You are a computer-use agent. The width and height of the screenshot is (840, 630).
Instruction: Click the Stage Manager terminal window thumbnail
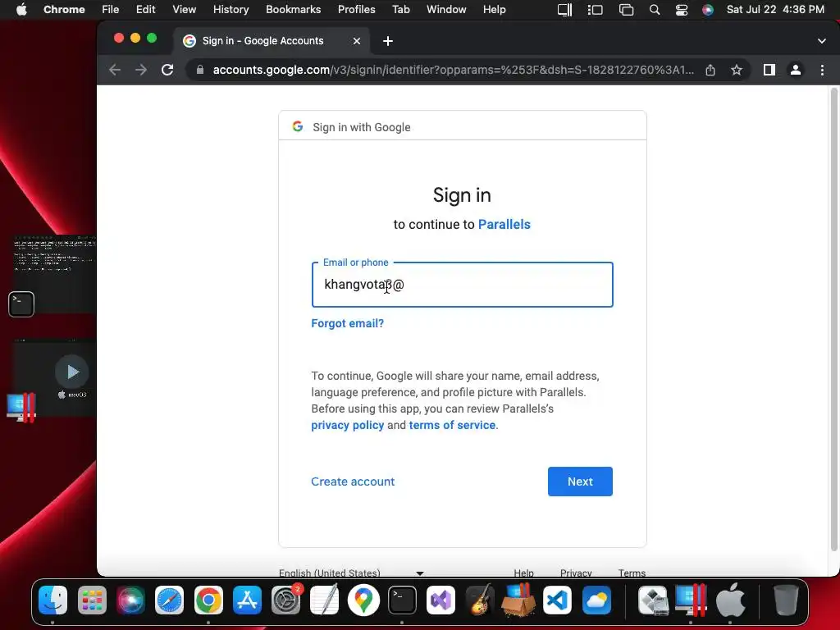54,273
